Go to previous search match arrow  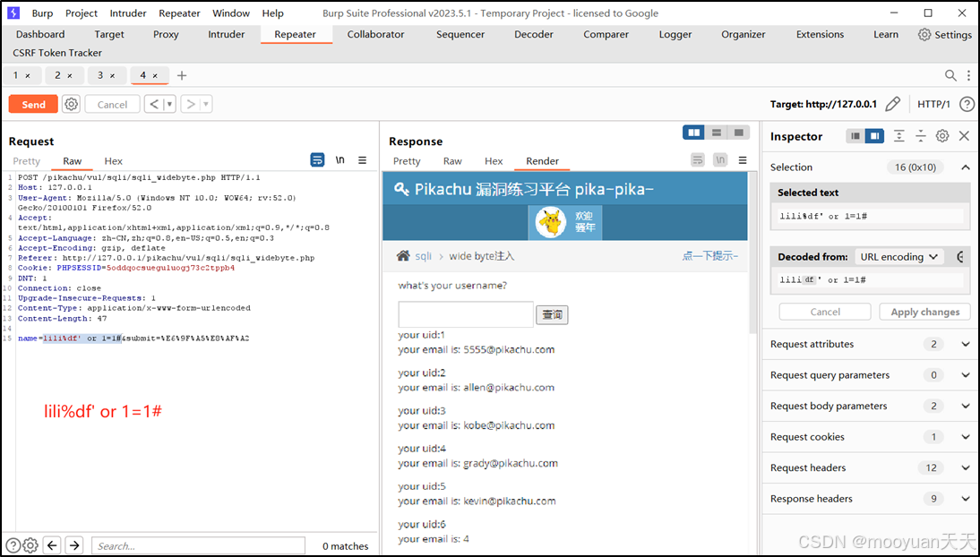pyautogui.click(x=53, y=545)
